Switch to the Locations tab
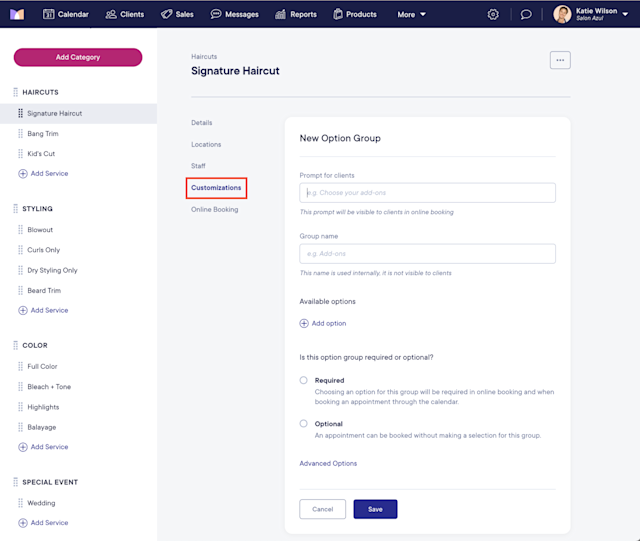 click(206, 144)
